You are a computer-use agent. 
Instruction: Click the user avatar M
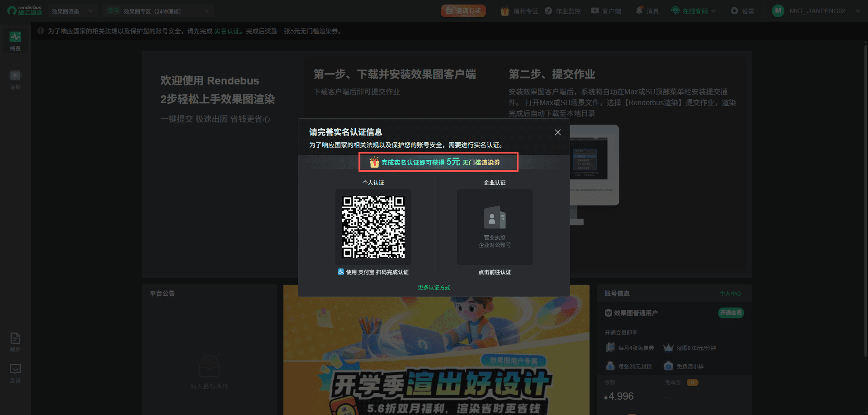coord(778,11)
